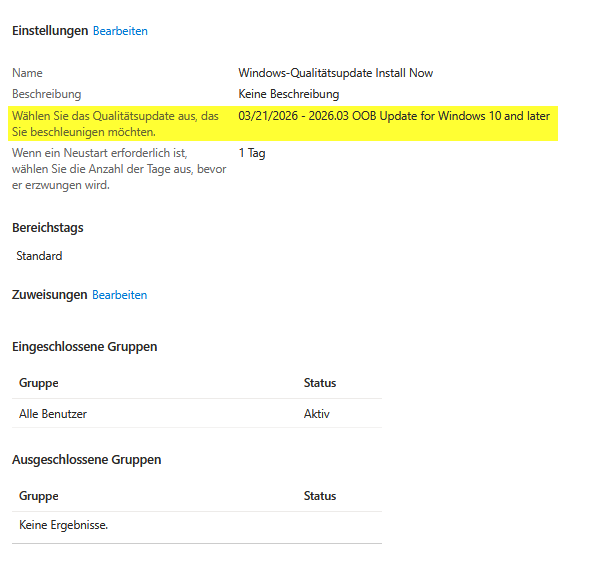Click Status column header under Eingeschlossene Gruppen
Image resolution: width=616 pixels, height=564 pixels.
320,383
